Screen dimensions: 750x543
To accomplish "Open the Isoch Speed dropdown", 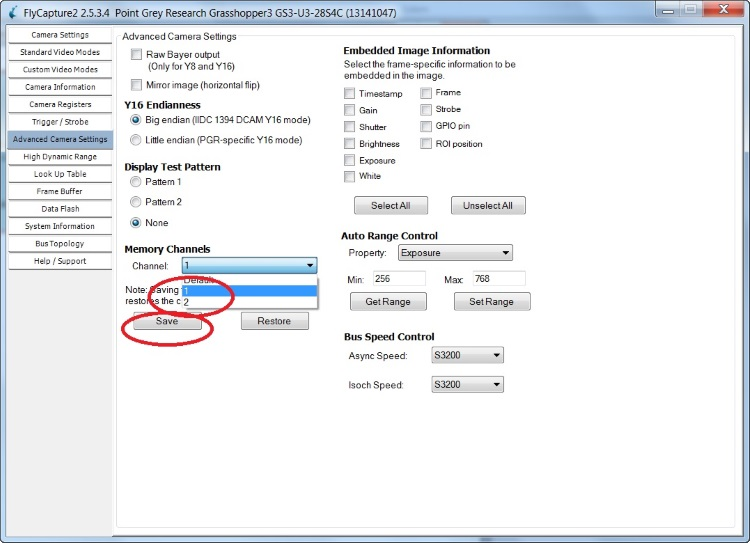I will pyautogui.click(x=467, y=385).
